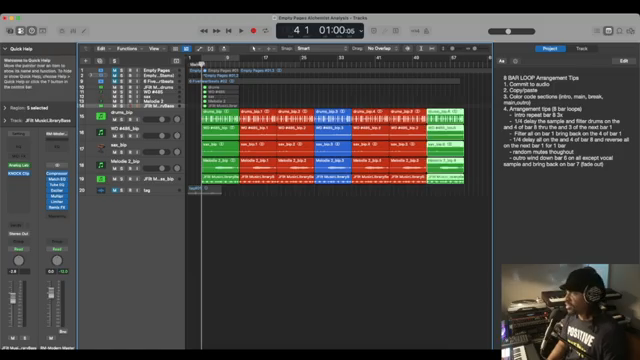
Task: Toggle the Inspector button in control bar
Action: [21, 31]
